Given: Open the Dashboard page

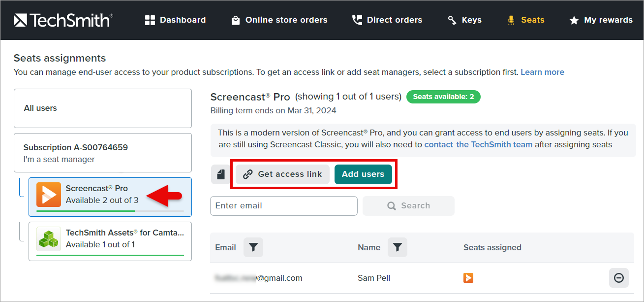Looking at the screenshot, I should coord(175,20).
